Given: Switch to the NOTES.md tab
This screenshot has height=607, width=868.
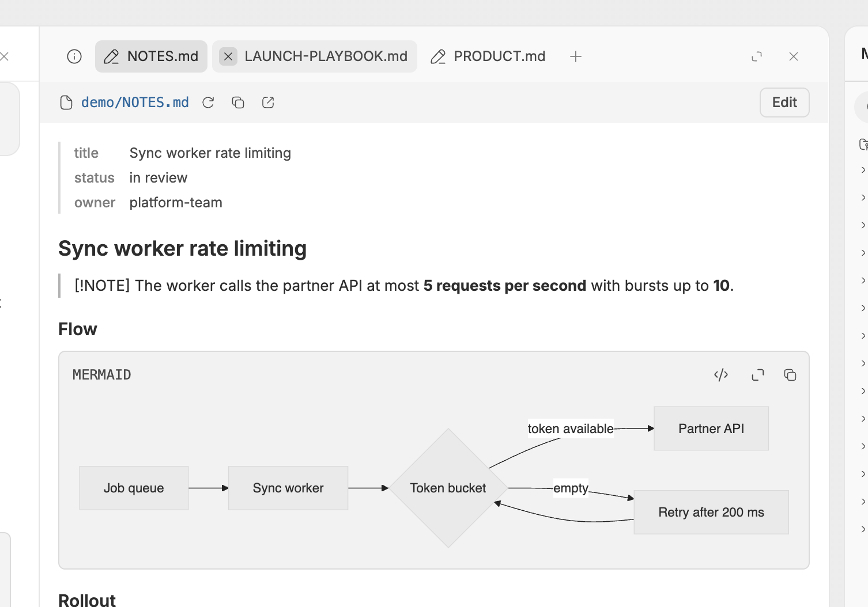Looking at the screenshot, I should (151, 56).
